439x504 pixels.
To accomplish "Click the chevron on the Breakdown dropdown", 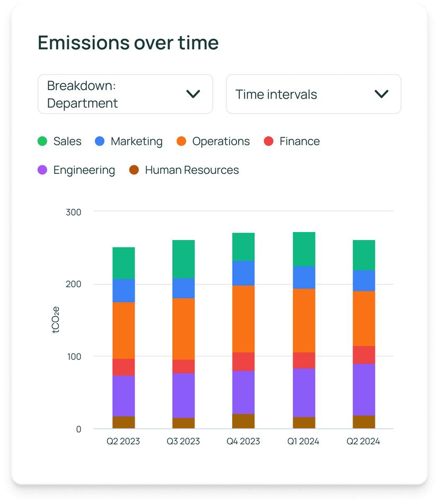I will click(194, 94).
